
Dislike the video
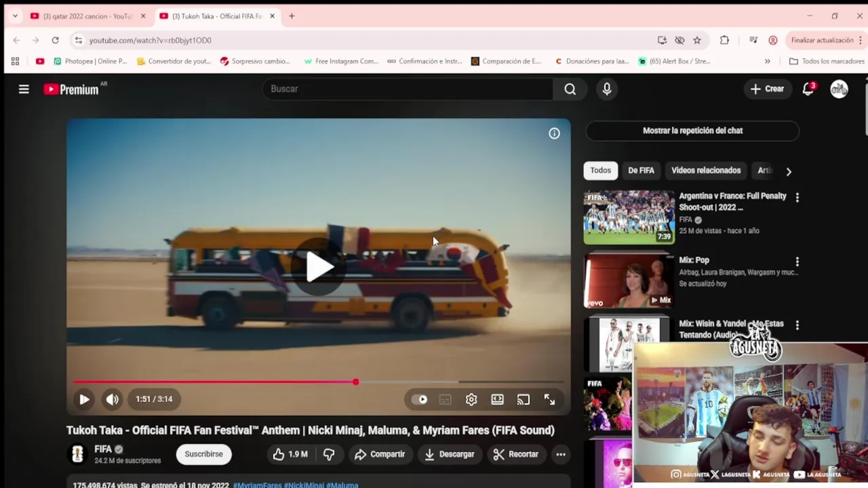[x=329, y=454]
